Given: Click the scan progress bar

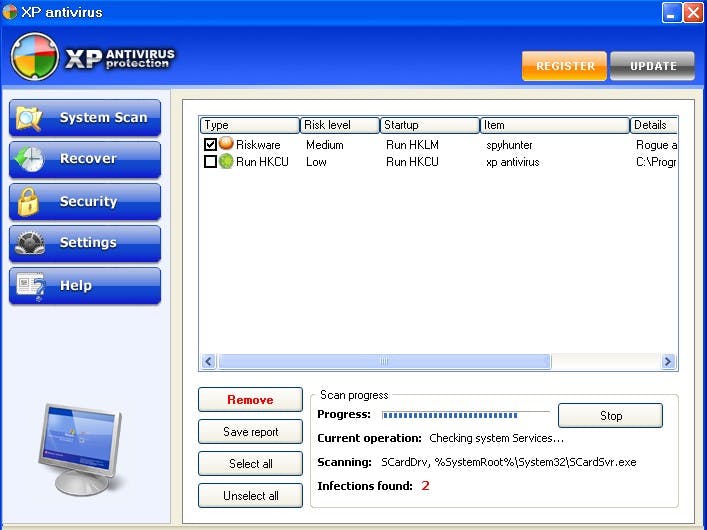Looking at the screenshot, I should tap(466, 415).
